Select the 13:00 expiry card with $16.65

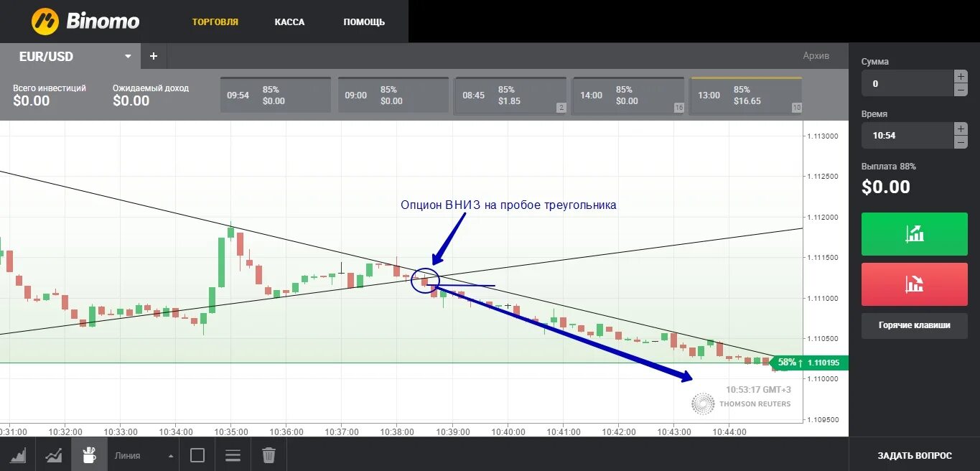pos(746,95)
